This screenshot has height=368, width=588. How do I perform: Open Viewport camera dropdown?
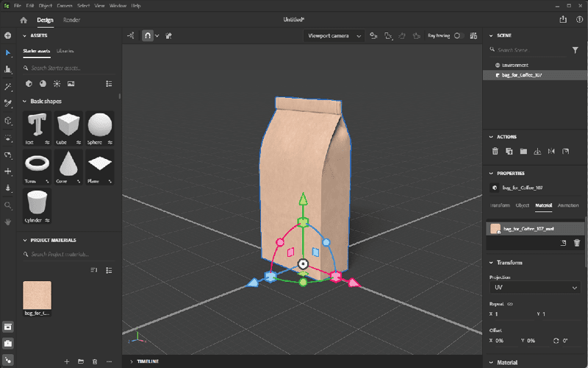(x=334, y=35)
